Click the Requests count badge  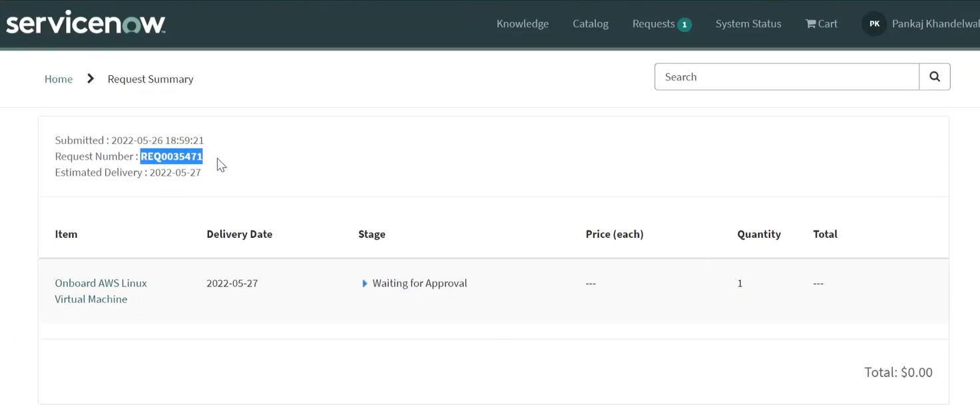(x=684, y=25)
